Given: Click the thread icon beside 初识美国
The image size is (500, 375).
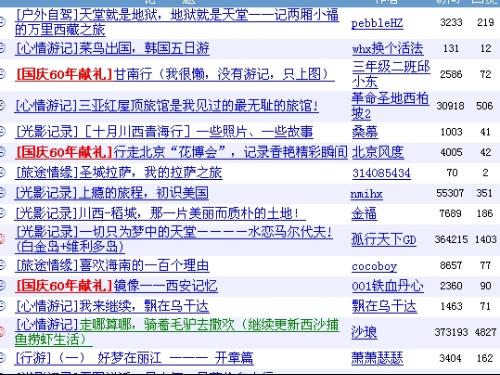Looking at the screenshot, I should coord(2,193).
